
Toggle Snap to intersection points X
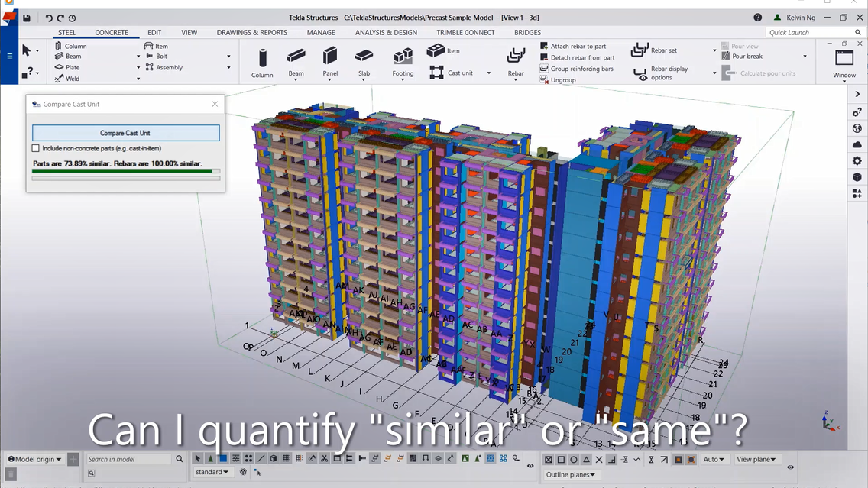tap(599, 459)
